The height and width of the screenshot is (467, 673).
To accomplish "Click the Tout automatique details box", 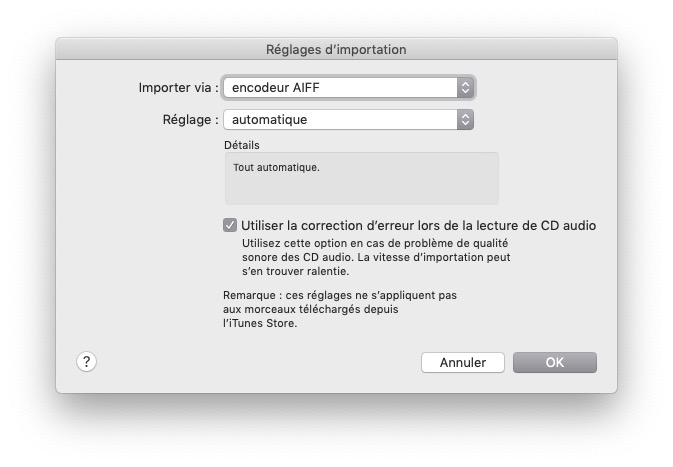I will (x=361, y=178).
